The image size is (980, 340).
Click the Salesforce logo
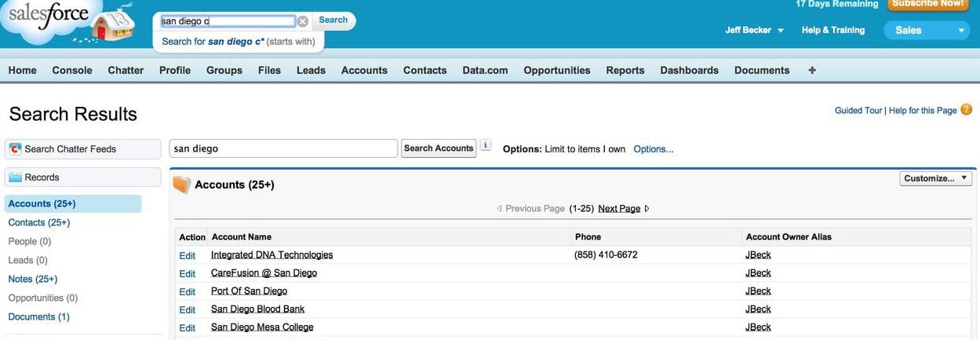click(x=56, y=22)
